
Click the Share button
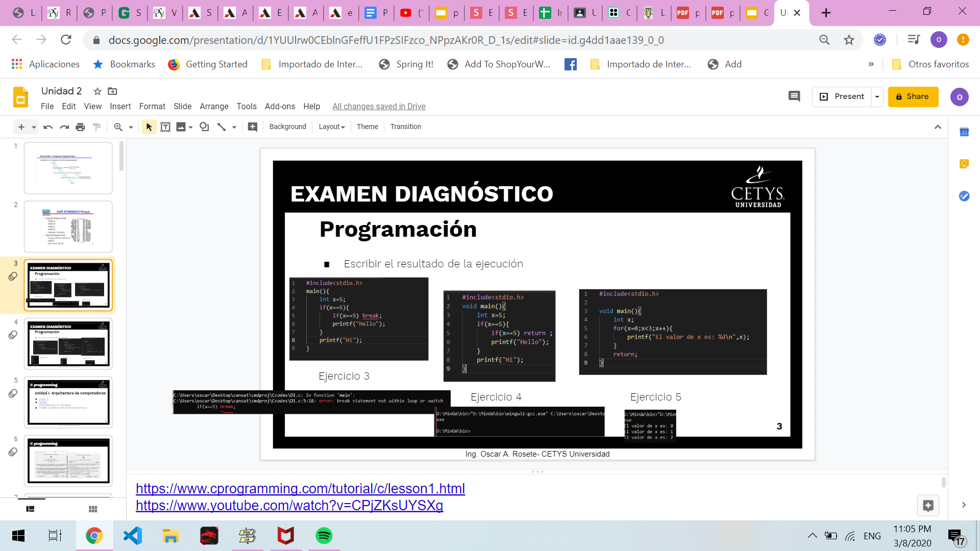[x=913, y=96]
